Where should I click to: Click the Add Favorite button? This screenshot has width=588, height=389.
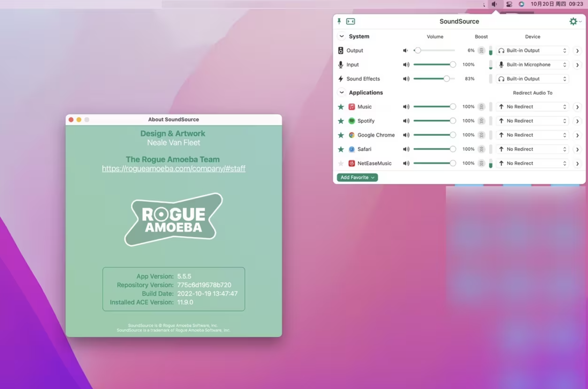pyautogui.click(x=357, y=177)
